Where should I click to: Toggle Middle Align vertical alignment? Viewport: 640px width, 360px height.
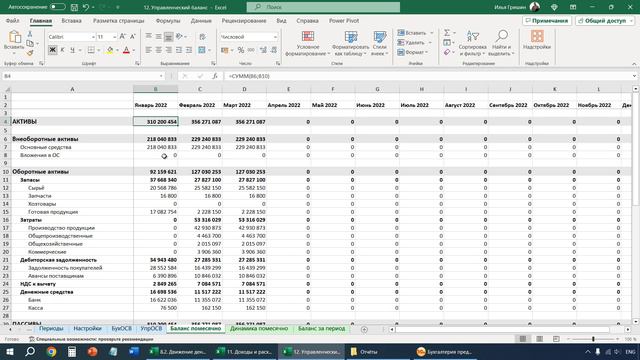pyautogui.click(x=158, y=37)
